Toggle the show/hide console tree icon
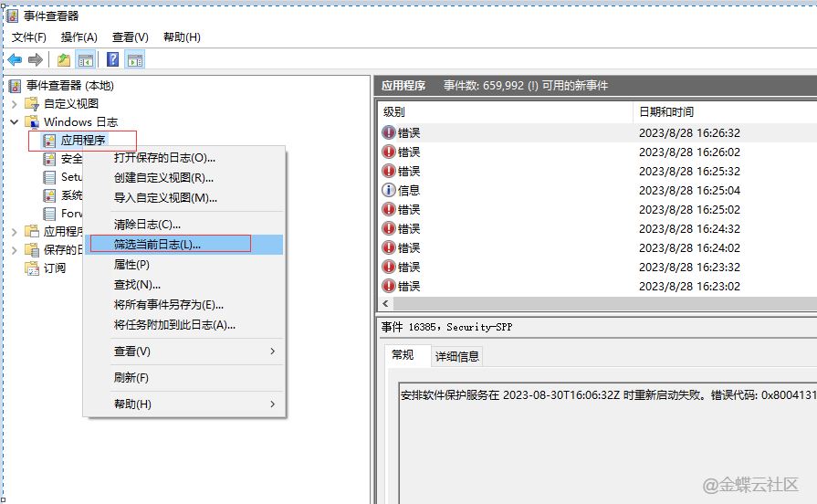This screenshot has width=817, height=504. click(x=85, y=60)
